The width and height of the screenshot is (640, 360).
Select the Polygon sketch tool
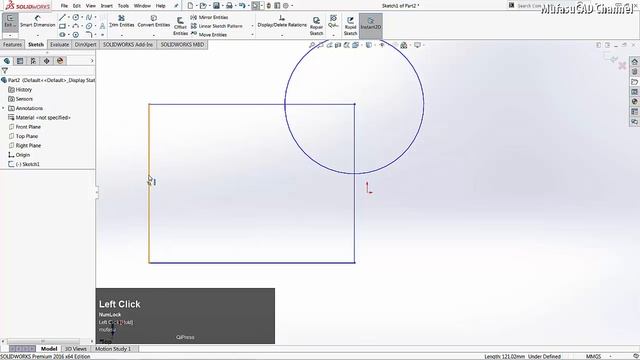click(76, 35)
